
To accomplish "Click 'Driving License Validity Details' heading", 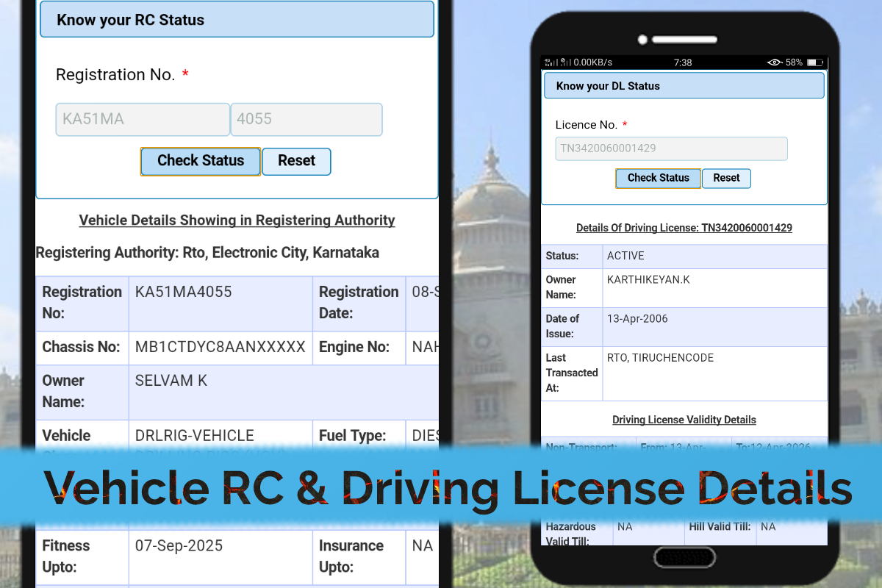I will [x=684, y=420].
